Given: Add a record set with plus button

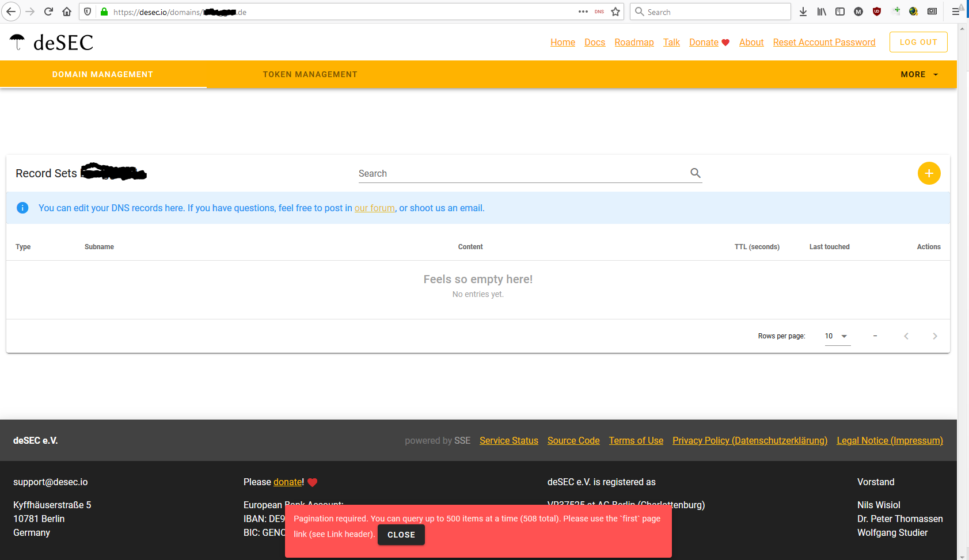Looking at the screenshot, I should click(x=929, y=173).
